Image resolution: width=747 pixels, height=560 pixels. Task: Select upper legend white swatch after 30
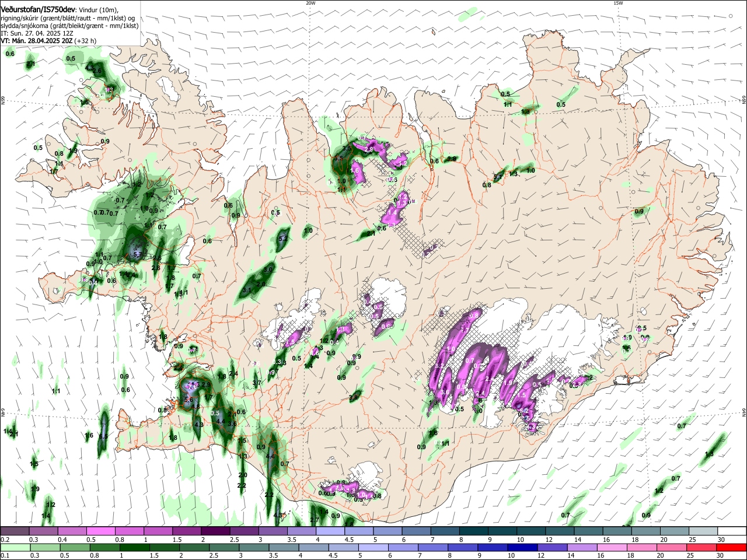732,531
